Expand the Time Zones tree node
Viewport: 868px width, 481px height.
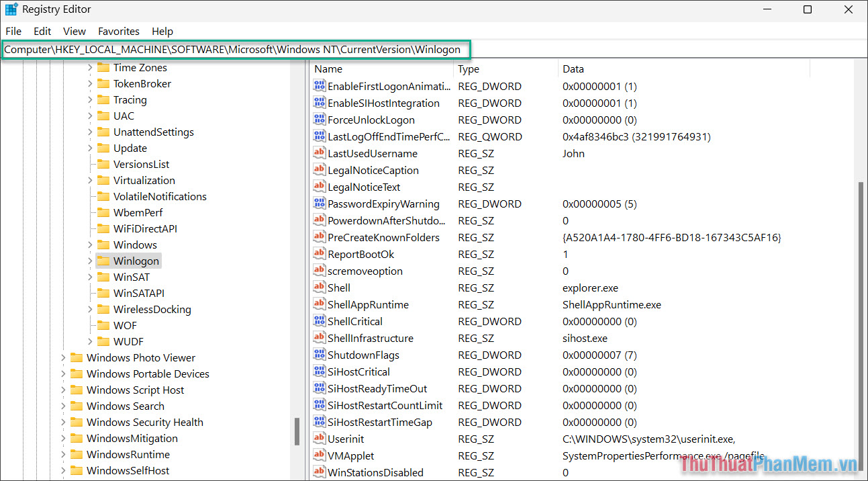[x=90, y=67]
